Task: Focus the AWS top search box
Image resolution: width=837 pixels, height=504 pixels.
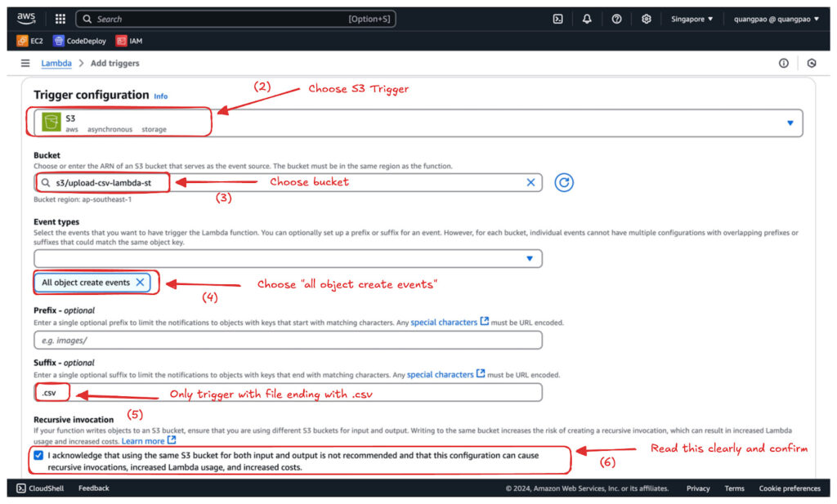Action: pyautogui.click(x=235, y=20)
